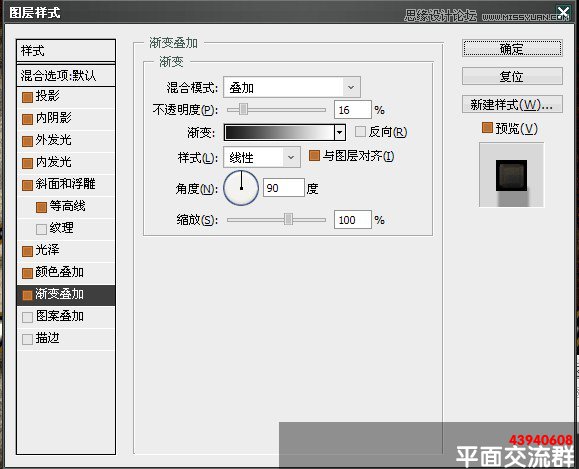Toggle the 等高线 checkbox
Viewport: 579px width, 469px height.
(x=41, y=207)
